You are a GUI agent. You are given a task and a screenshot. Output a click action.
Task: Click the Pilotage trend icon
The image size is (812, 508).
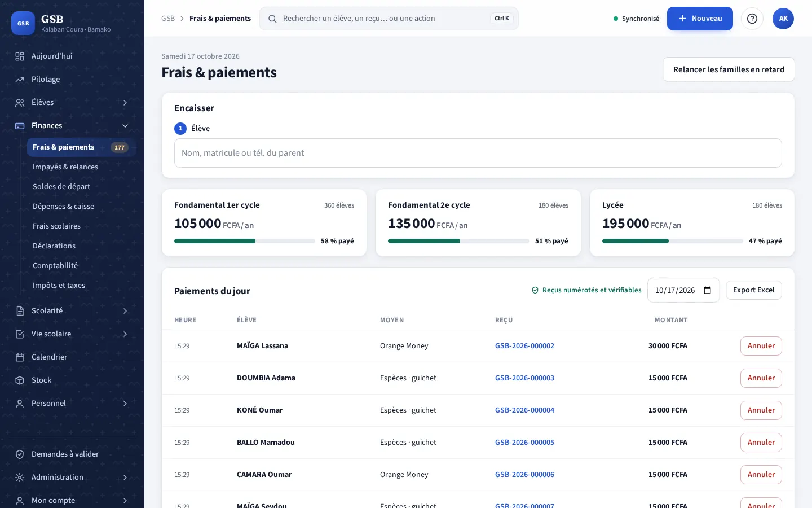(x=20, y=80)
